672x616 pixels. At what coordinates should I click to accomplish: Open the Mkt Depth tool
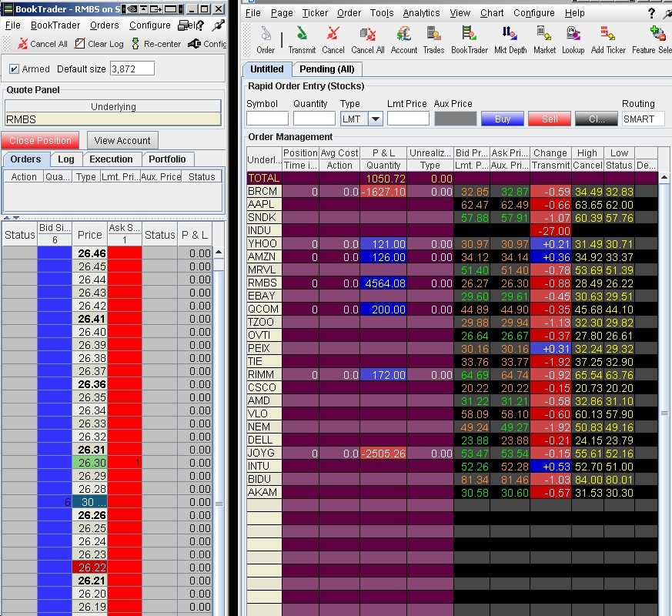pos(510,38)
